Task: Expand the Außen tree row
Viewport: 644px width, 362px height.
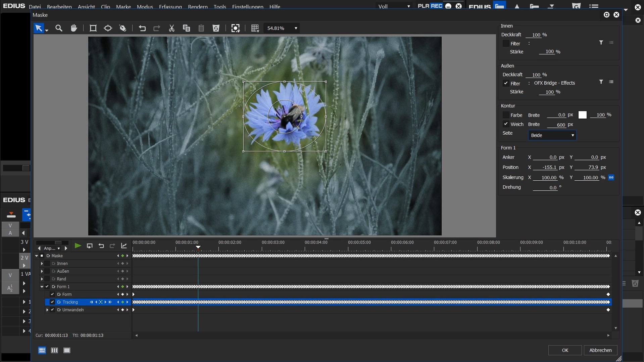Action: tap(42, 271)
